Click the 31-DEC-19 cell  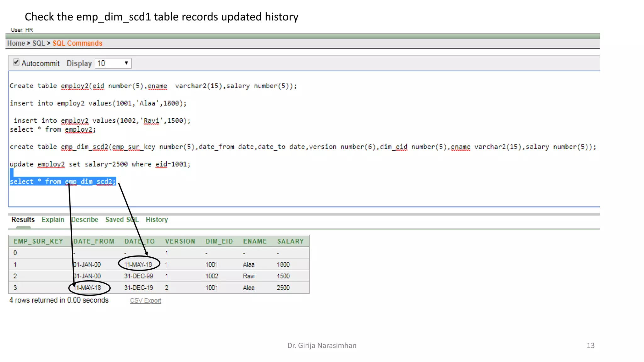139,288
